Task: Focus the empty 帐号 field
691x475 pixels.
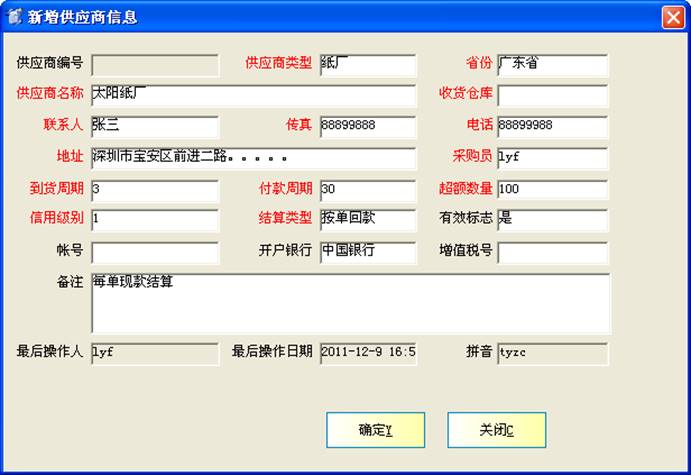Action: click(155, 253)
